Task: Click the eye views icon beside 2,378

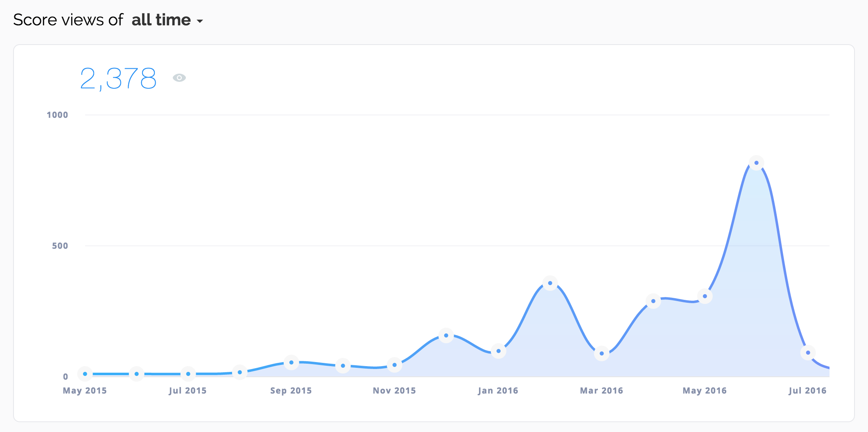Action: click(x=179, y=78)
